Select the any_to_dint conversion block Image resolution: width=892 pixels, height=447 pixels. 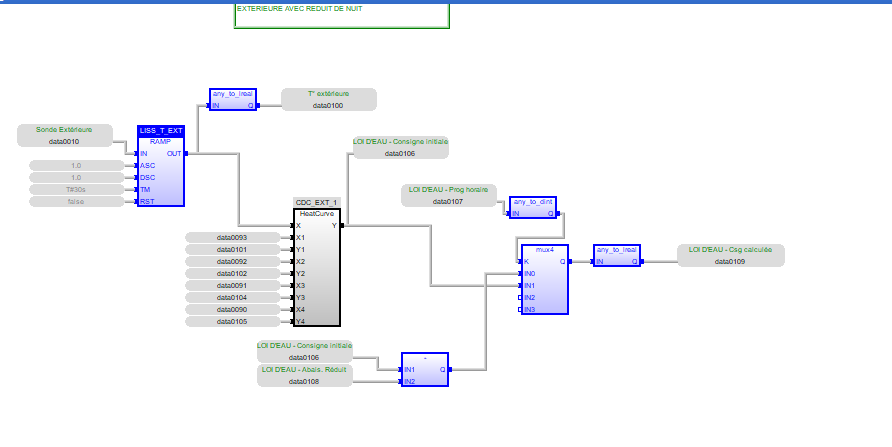532,207
